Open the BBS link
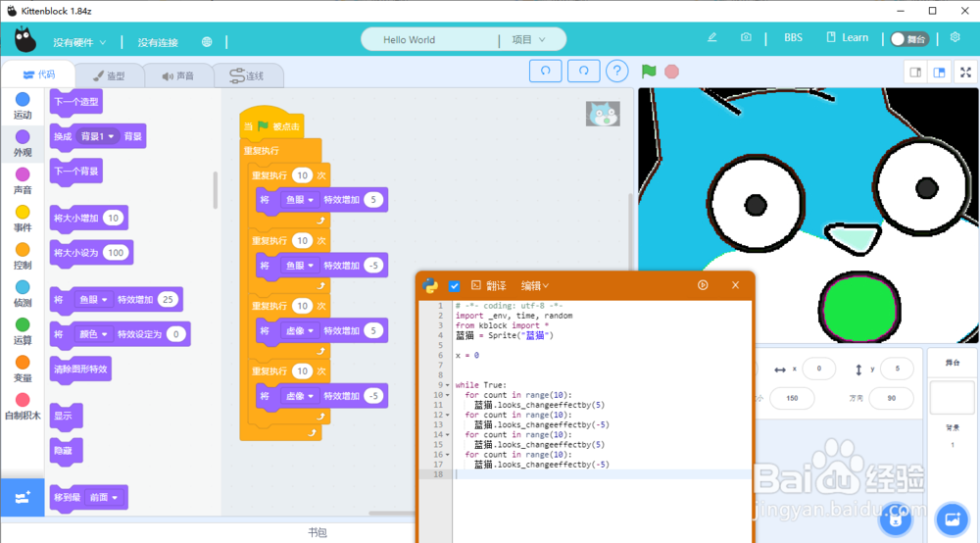 coord(793,37)
